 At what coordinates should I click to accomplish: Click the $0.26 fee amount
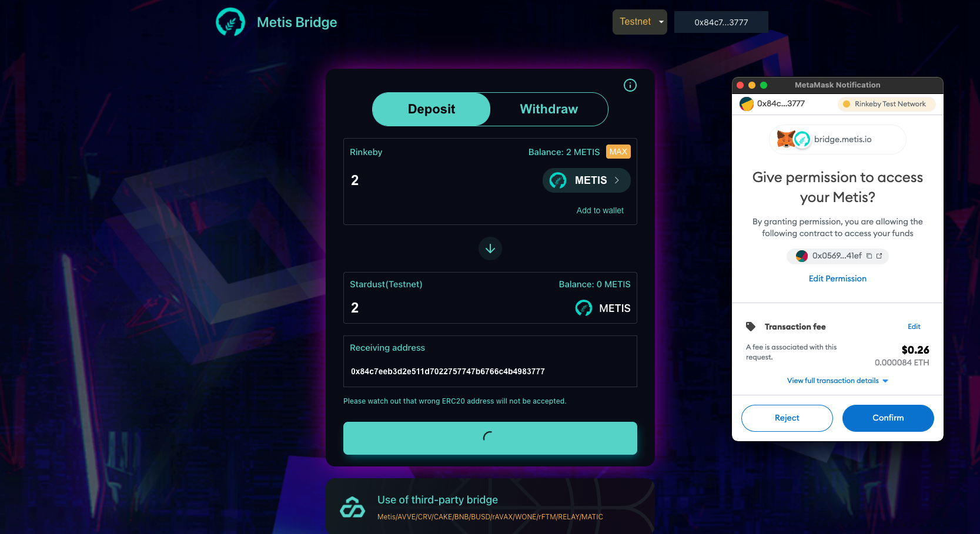click(x=915, y=350)
